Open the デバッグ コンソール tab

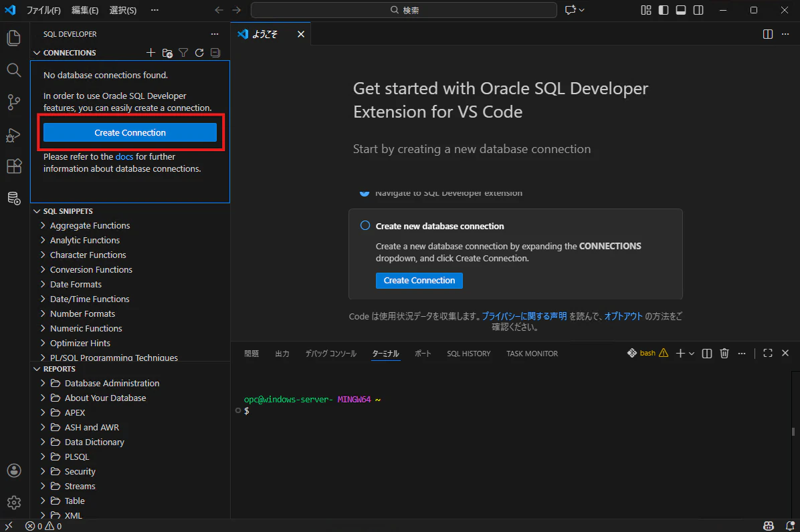tap(330, 354)
